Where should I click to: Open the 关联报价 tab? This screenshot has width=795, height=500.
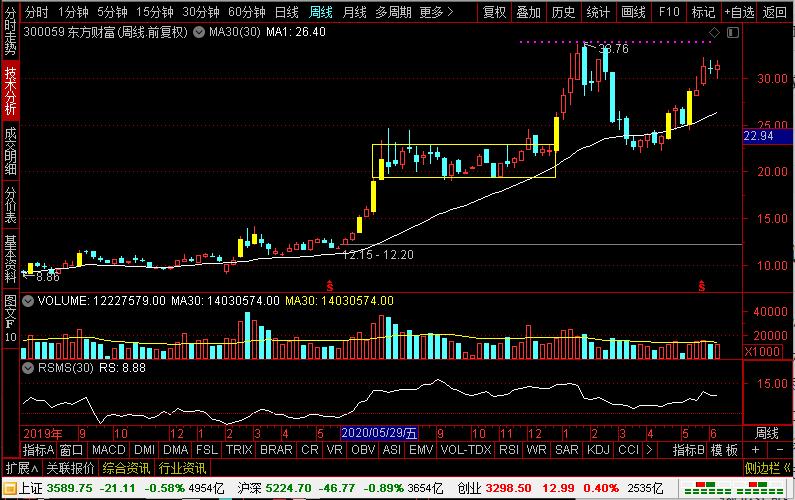[70, 468]
